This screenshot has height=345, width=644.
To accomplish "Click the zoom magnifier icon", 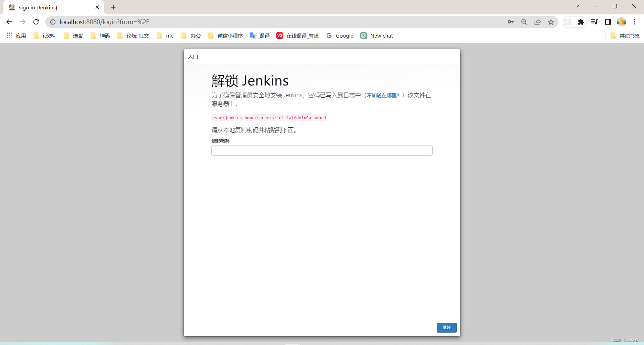I will point(524,22).
